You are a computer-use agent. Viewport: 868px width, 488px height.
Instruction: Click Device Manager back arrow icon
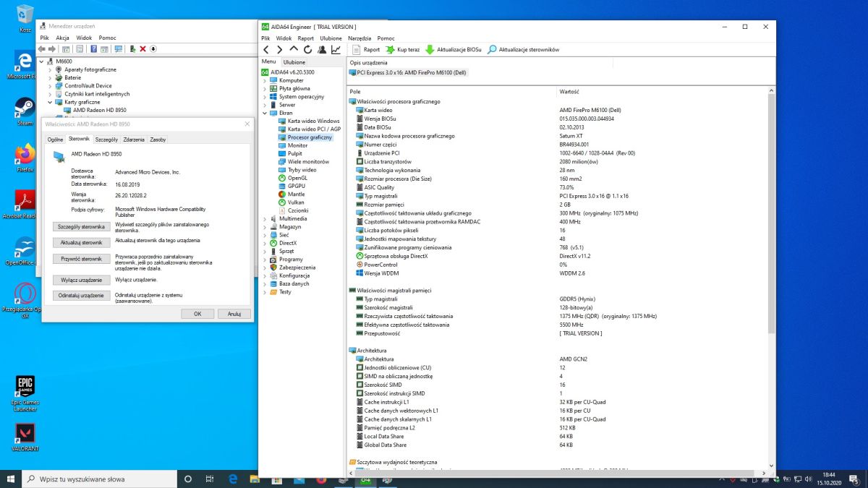click(x=42, y=49)
